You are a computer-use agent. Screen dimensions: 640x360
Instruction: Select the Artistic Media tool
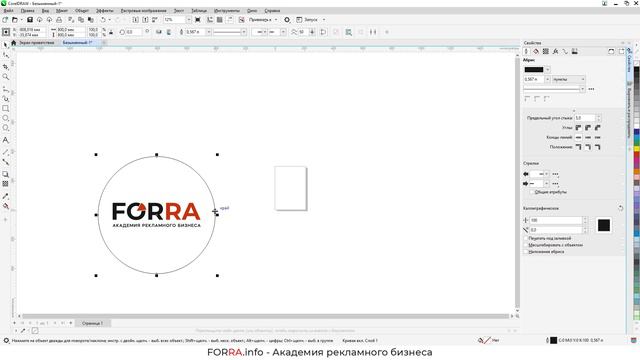(6, 98)
